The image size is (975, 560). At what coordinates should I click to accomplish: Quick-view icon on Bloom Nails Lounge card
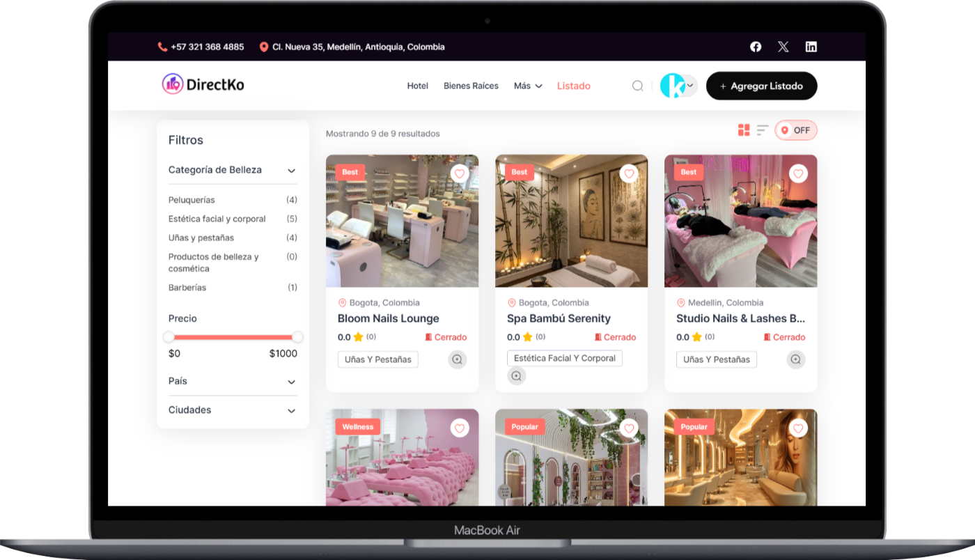(457, 359)
